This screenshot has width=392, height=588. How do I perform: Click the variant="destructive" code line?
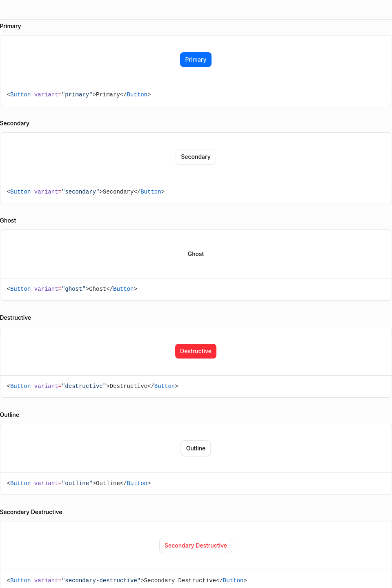tap(93, 386)
